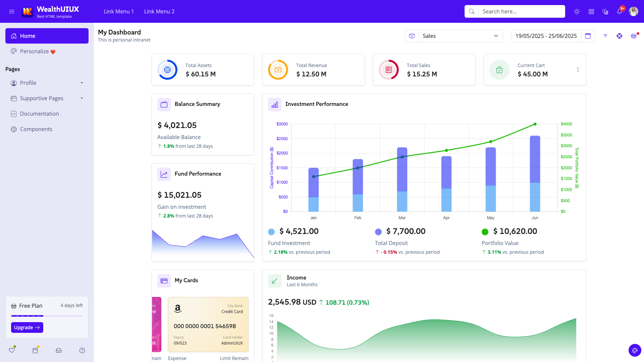The image size is (644, 362).
Task: Click the Upgrade button in Free Plan box
Action: (27, 327)
